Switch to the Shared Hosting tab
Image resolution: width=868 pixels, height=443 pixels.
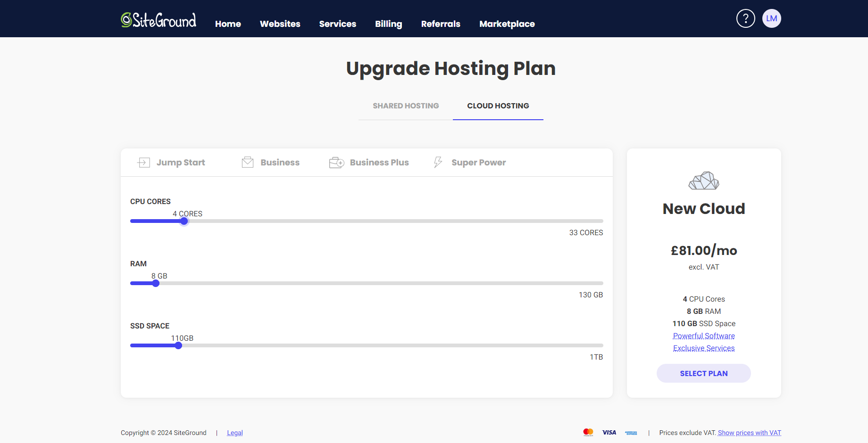pos(406,106)
